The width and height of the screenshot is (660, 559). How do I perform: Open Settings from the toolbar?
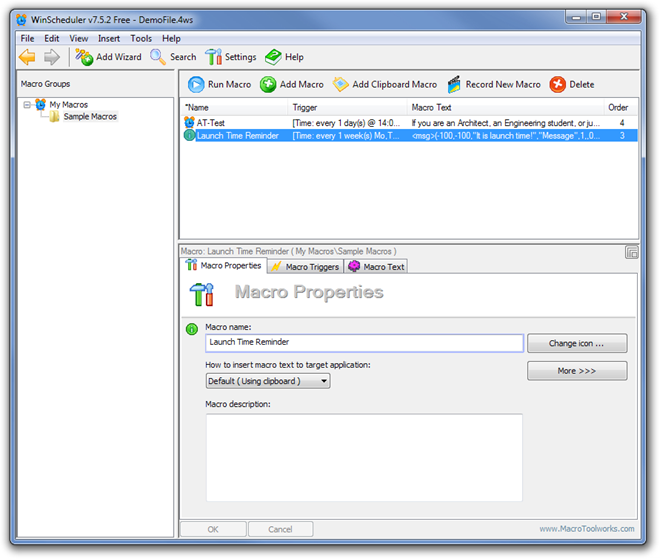231,57
